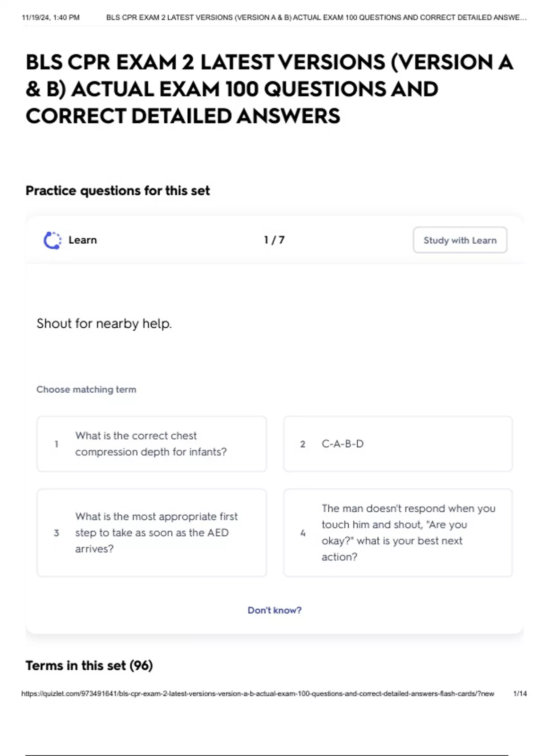Pick the man doesn't respond answer card
Viewport: 534px width, 756px height.
click(398, 533)
